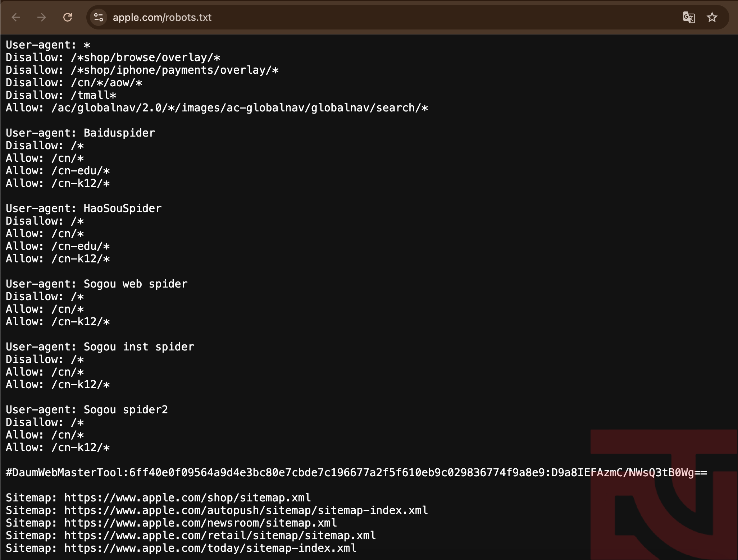Bookmark this page with the star
This screenshot has width=738, height=560.
point(712,17)
